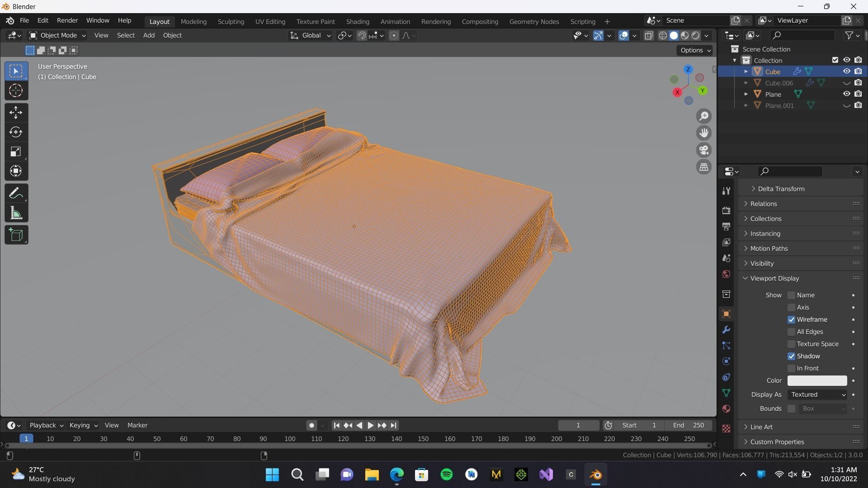Image resolution: width=868 pixels, height=488 pixels.
Task: Choose the Add Cube tool
Action: 16,235
